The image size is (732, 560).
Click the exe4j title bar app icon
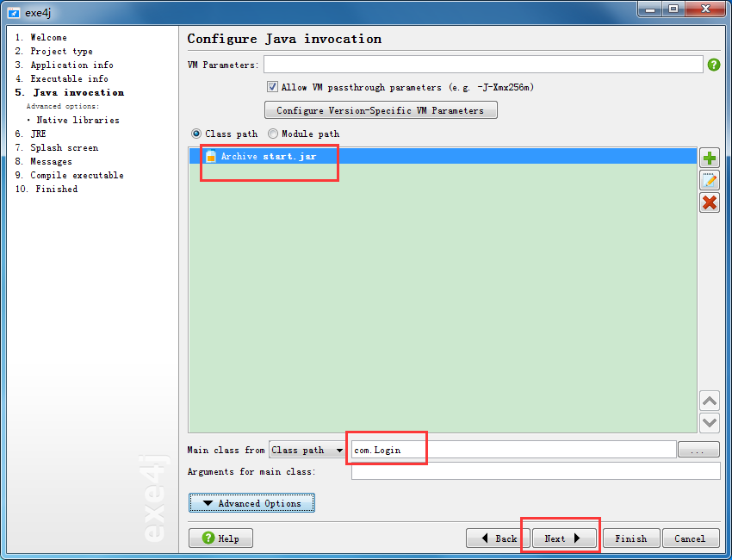pyautogui.click(x=14, y=13)
